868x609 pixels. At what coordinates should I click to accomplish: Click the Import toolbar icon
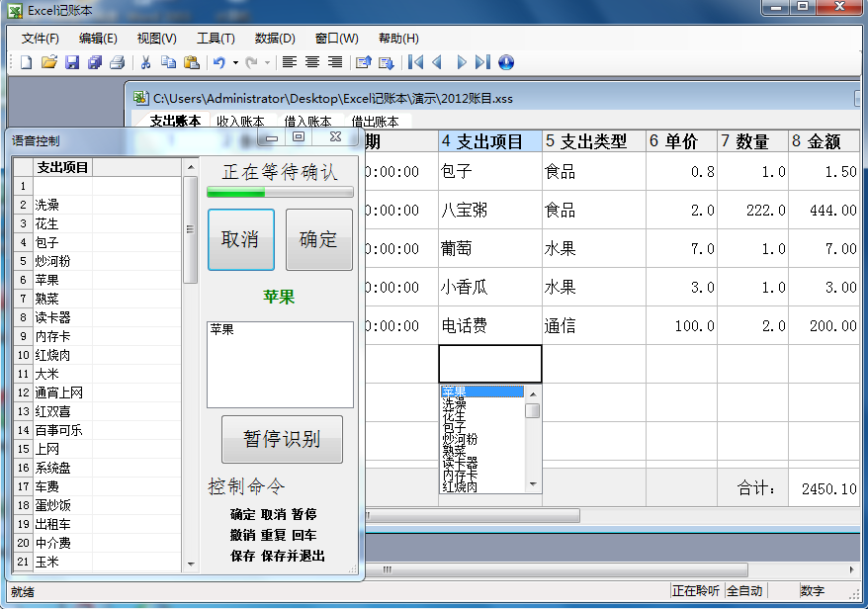(386, 62)
